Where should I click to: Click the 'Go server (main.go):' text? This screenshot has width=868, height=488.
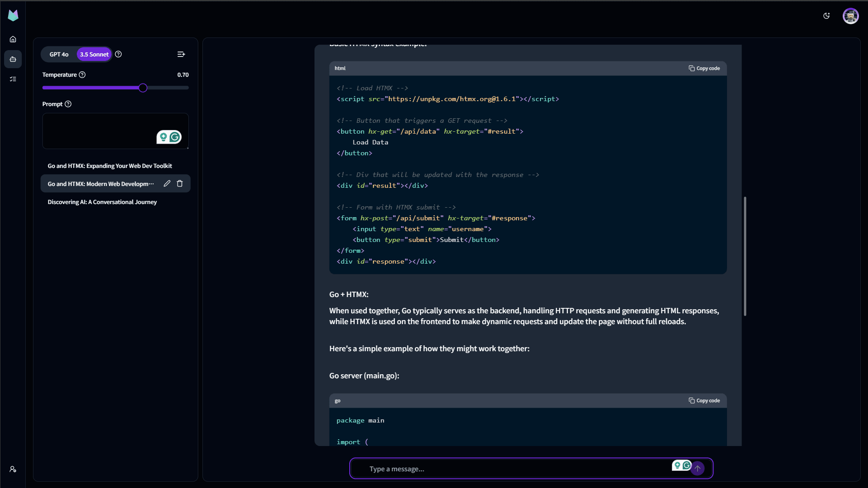coord(364,376)
